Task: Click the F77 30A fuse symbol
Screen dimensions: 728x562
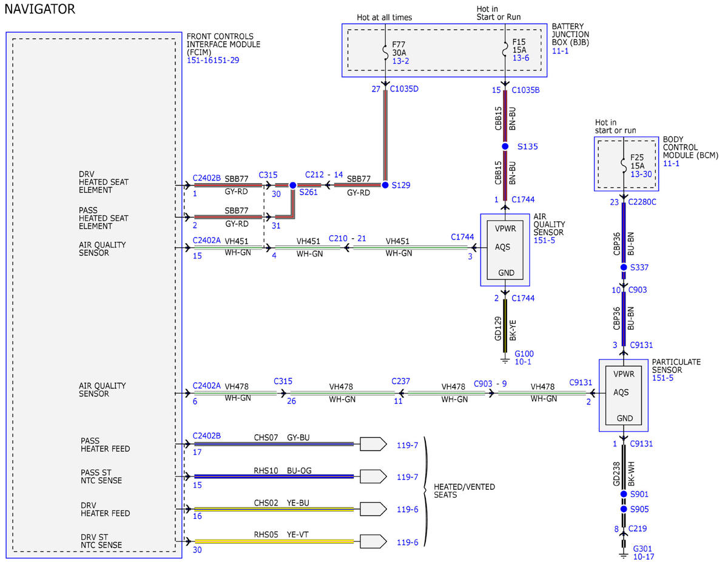Action: (x=385, y=52)
